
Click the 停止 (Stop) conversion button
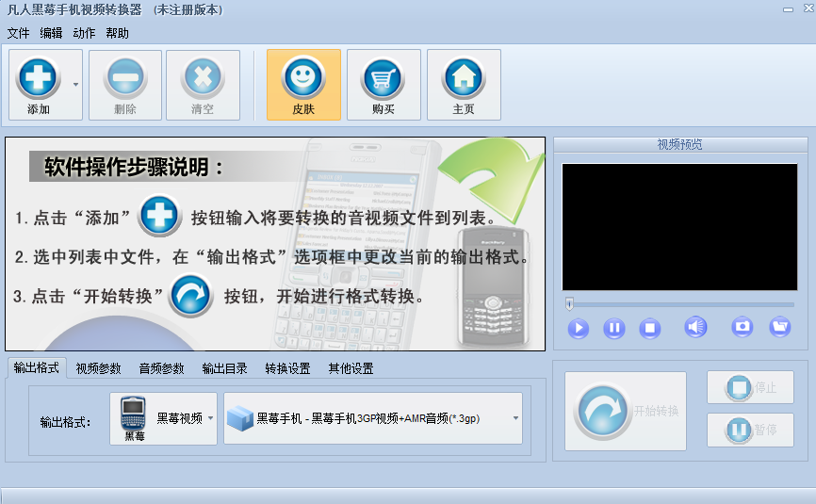tap(750, 387)
